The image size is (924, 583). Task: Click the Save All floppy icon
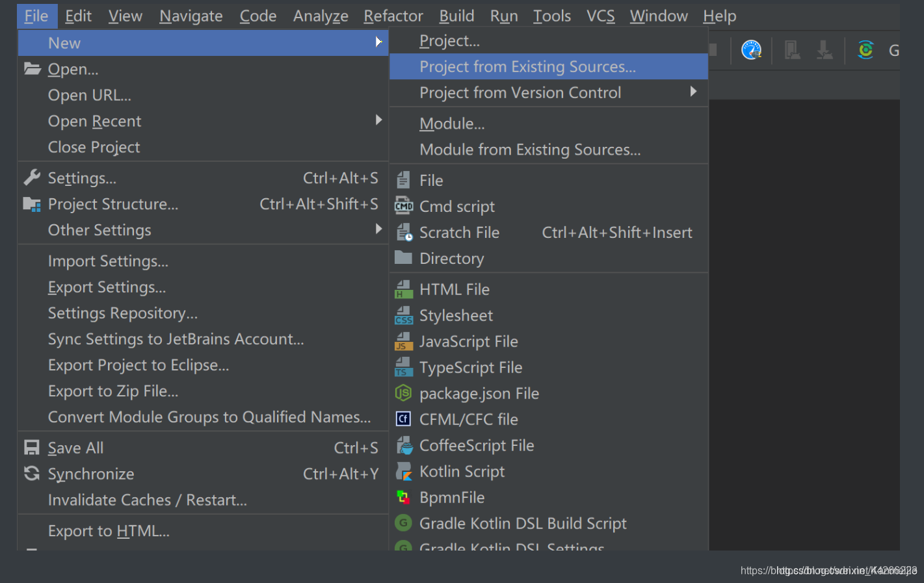(x=32, y=447)
